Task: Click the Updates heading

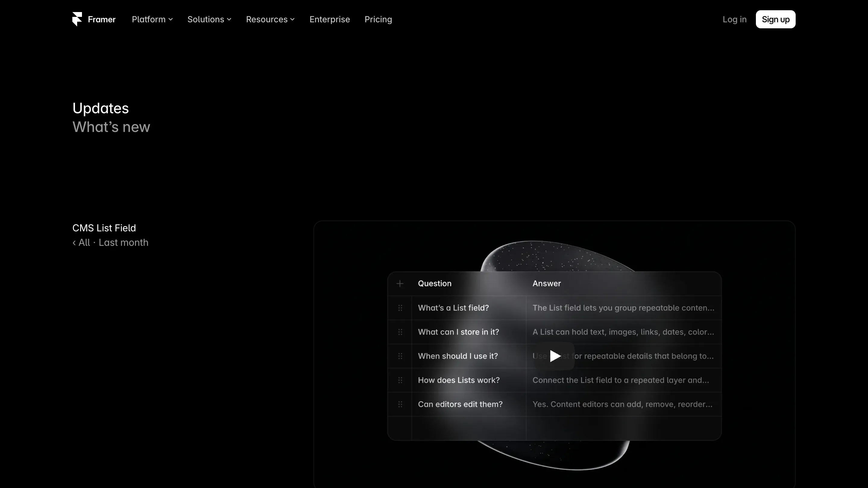Action: pos(100,108)
